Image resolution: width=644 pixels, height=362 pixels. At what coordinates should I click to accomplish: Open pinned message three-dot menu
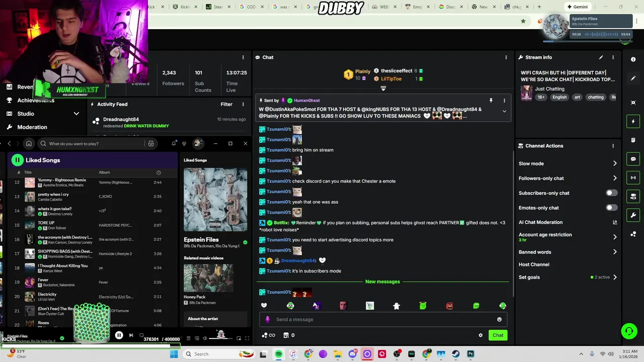(504, 101)
